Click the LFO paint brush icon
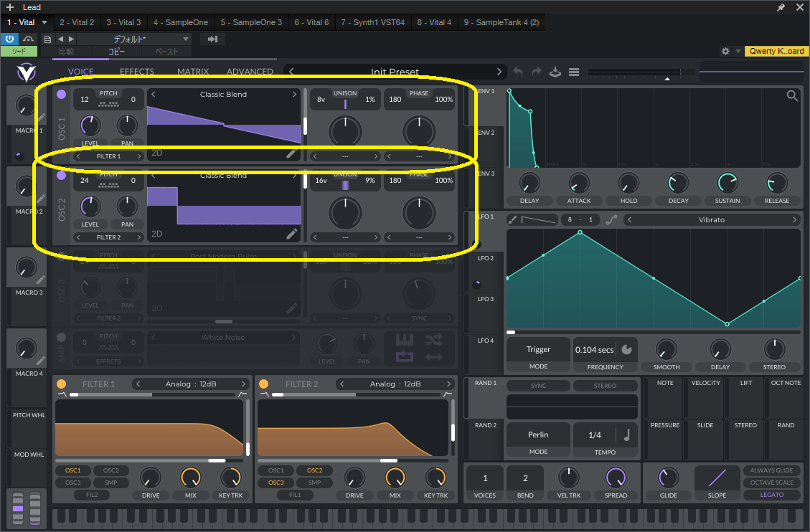This screenshot has height=532, width=810. [x=513, y=219]
